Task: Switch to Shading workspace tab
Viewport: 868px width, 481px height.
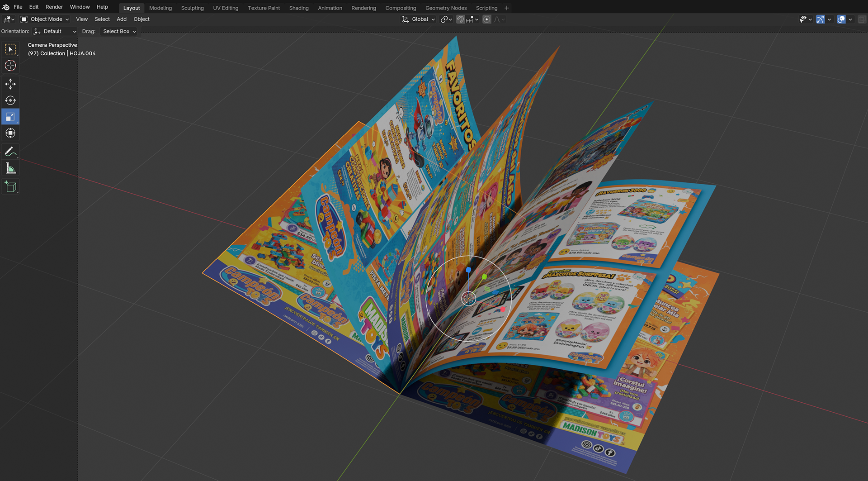Action: coord(299,8)
